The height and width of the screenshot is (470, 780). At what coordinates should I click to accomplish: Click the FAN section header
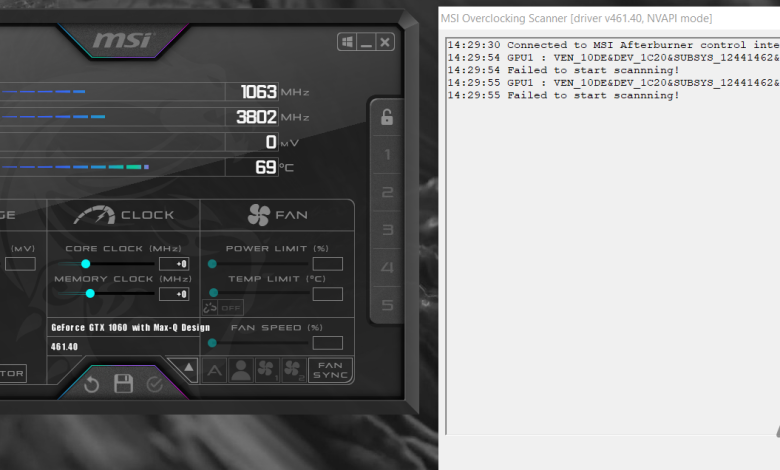click(x=278, y=215)
